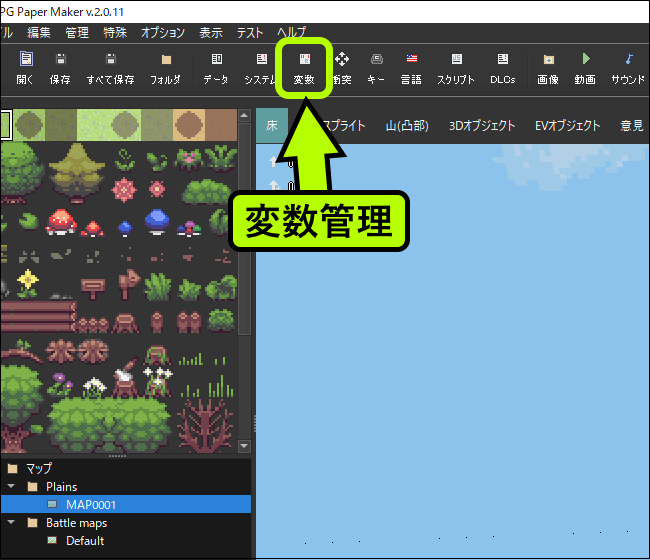Switch to the 3Dオブジェクト tab
Image resolution: width=650 pixels, height=560 pixels.
[481, 126]
